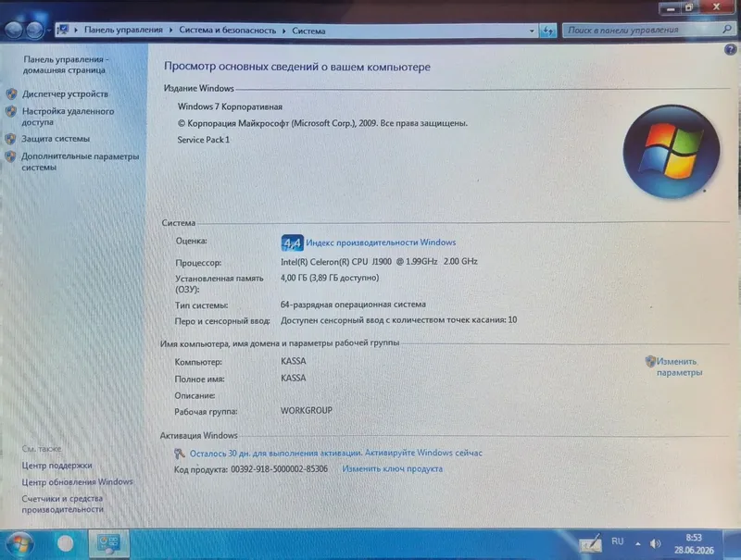Image resolution: width=741 pixels, height=560 pixels.
Task: Select text 'Windows 7 Корпоративная'
Action: (230, 106)
